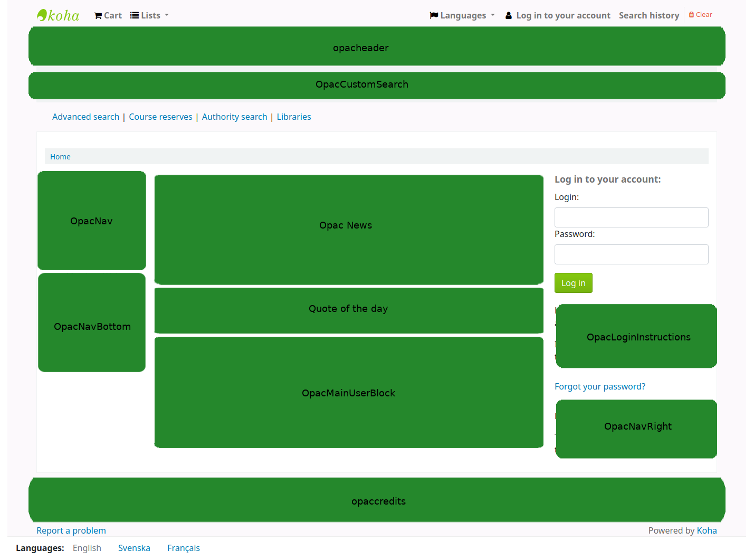754x560 pixels.
Task: Click the user icon for account login
Action: 508,15
